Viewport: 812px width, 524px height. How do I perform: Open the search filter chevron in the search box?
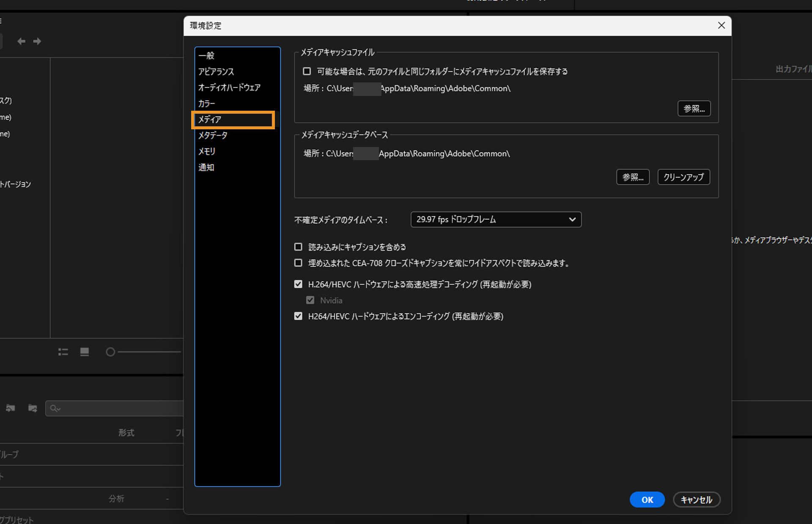[x=59, y=409]
